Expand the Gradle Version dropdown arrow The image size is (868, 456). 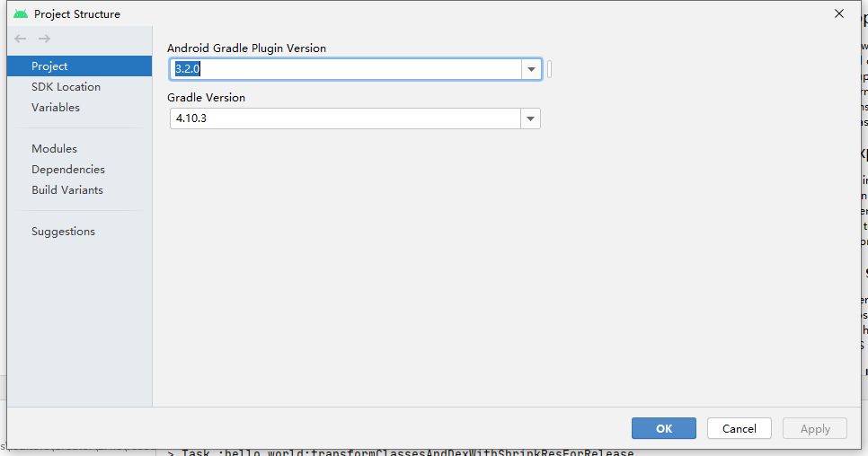(x=530, y=118)
